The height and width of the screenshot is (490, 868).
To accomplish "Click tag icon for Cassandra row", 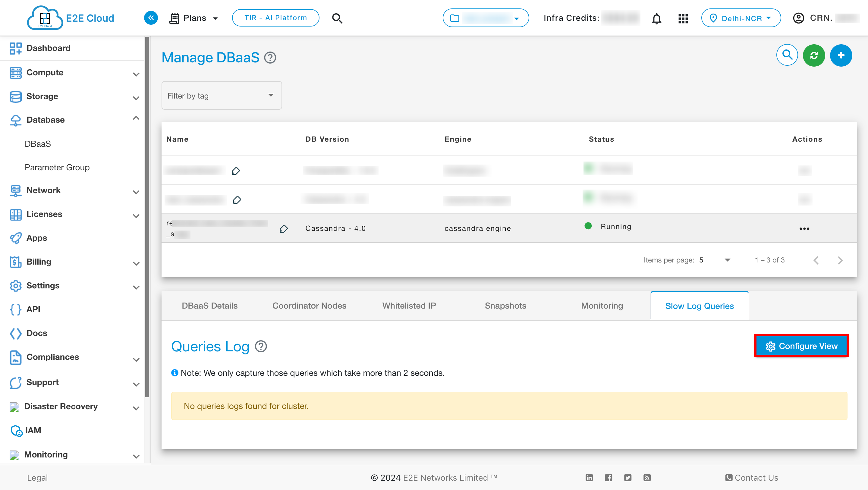I will pyautogui.click(x=284, y=229).
